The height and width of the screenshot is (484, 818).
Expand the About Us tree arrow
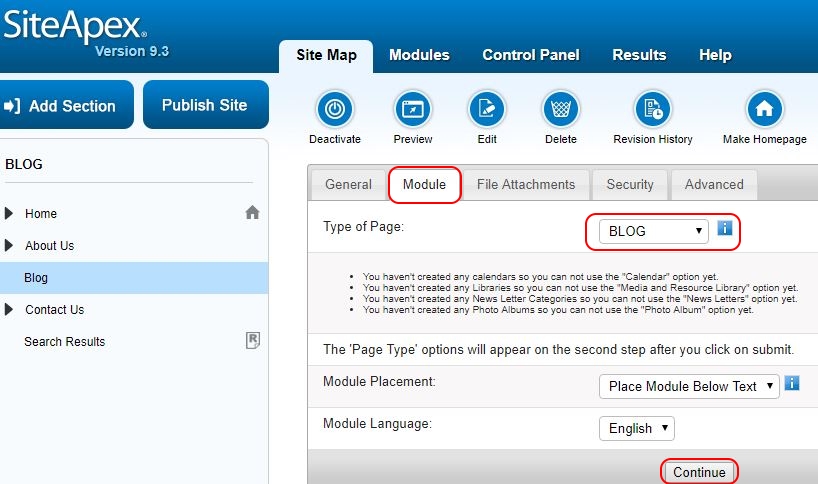(x=8, y=245)
